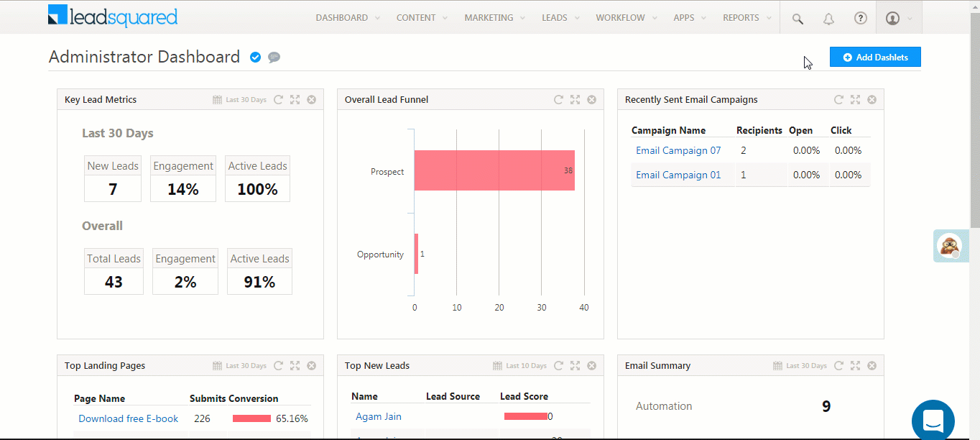Open the Workflow menu
The width and height of the screenshot is (980, 440).
(625, 18)
